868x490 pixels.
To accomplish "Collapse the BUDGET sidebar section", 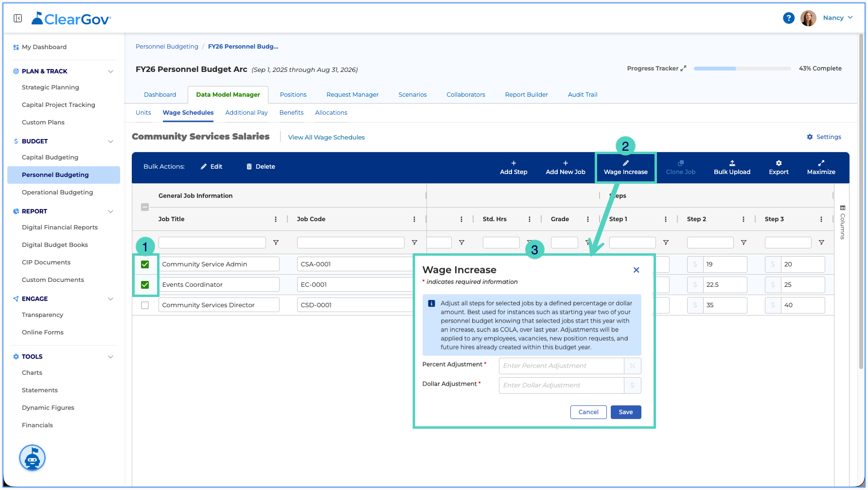I will (x=110, y=141).
